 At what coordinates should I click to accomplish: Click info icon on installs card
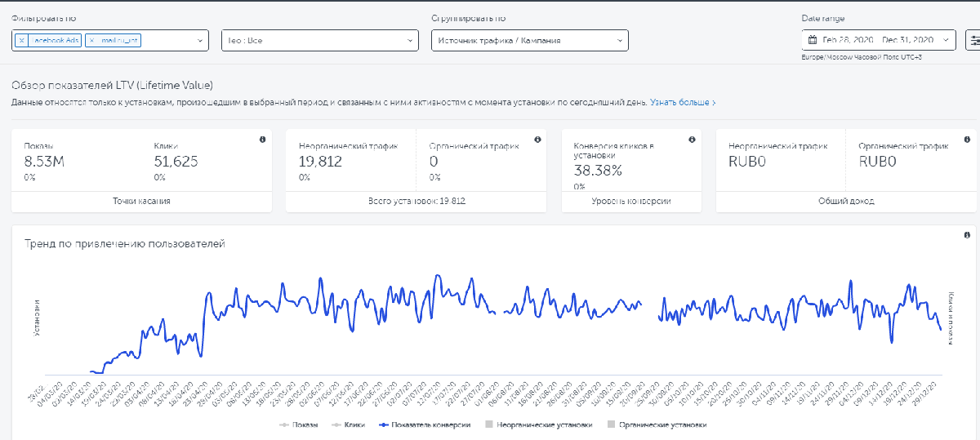(x=537, y=140)
